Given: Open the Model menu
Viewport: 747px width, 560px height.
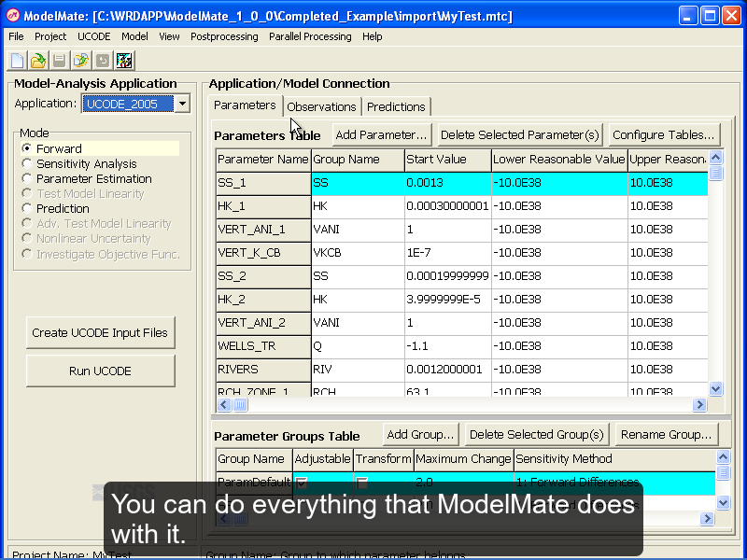Looking at the screenshot, I should click(x=134, y=36).
